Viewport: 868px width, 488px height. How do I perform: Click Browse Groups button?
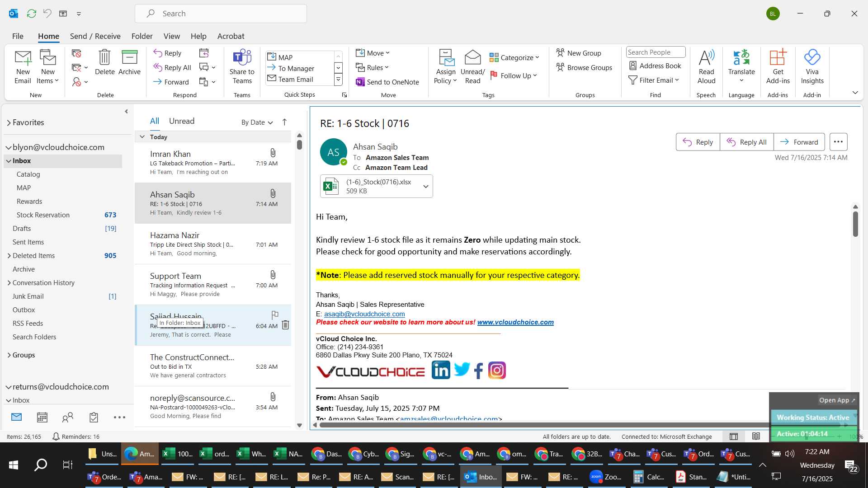click(x=584, y=67)
